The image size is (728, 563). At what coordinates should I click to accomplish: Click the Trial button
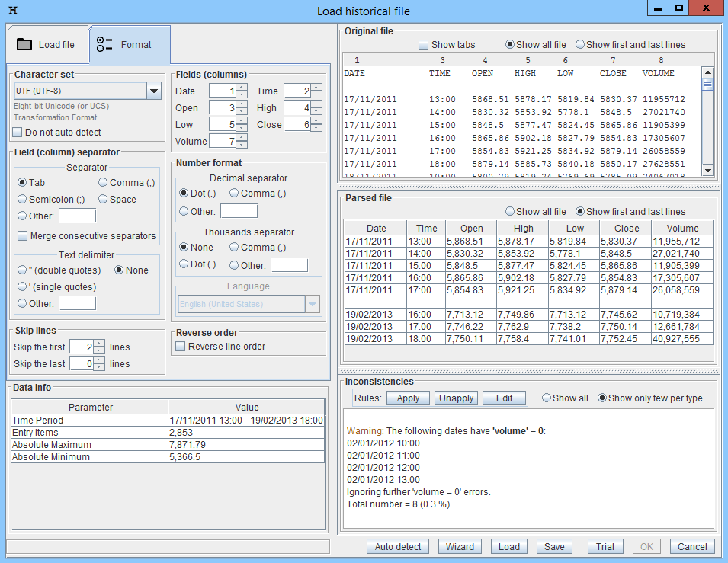605,547
